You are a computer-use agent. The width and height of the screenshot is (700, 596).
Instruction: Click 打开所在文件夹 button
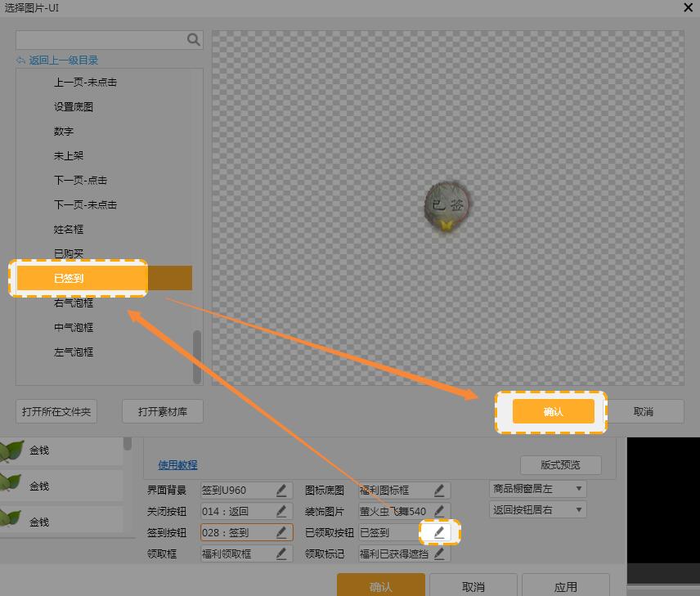tap(56, 412)
